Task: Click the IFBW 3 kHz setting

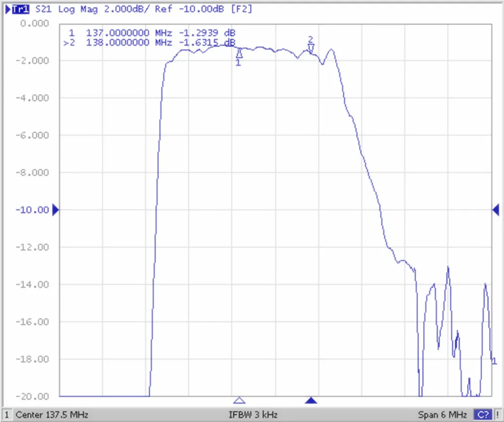Action: (253, 415)
